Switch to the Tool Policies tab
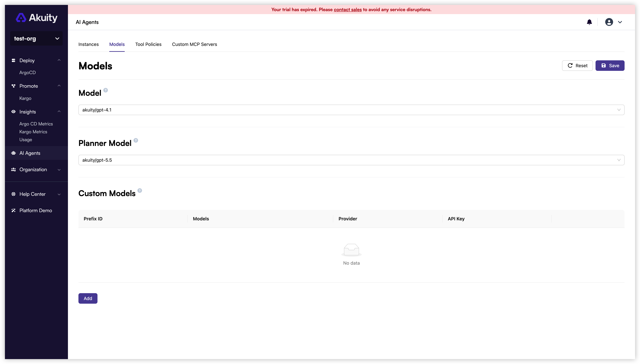 (x=148, y=44)
